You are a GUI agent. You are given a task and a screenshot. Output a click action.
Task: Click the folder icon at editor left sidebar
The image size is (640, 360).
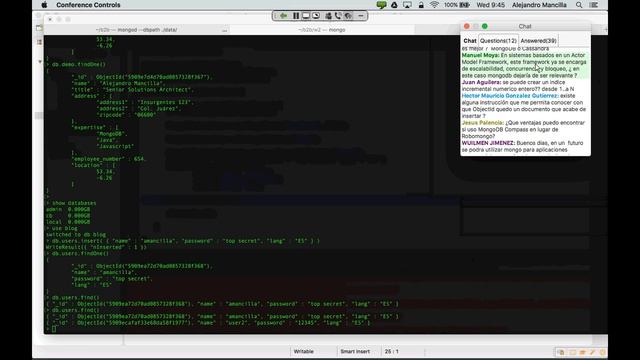[x=39, y=28]
